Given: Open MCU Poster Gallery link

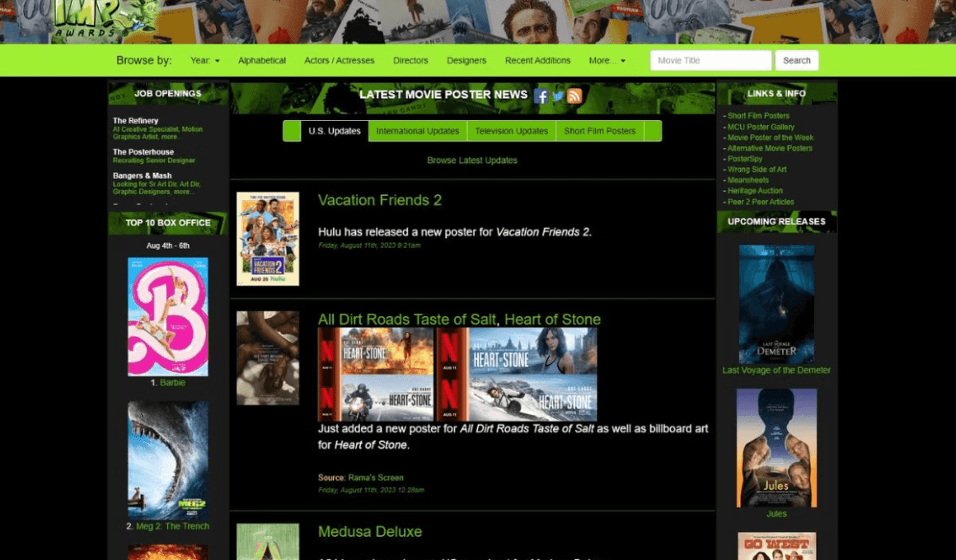Looking at the screenshot, I should coord(761,128).
